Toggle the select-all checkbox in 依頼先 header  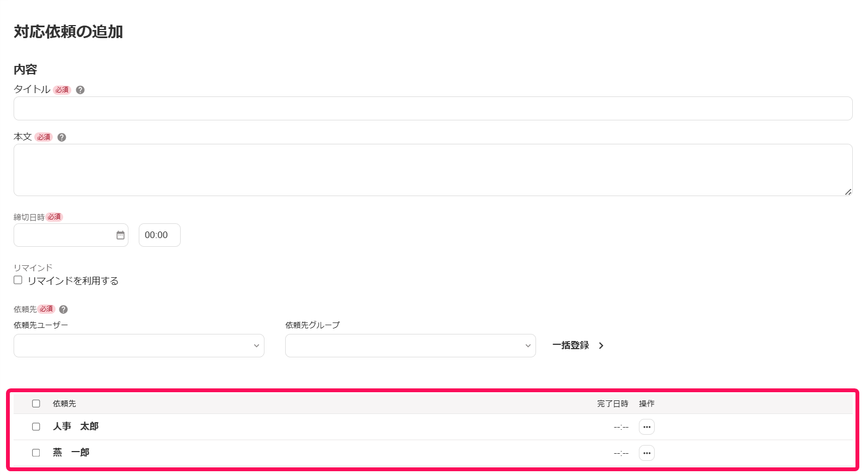[x=36, y=404]
